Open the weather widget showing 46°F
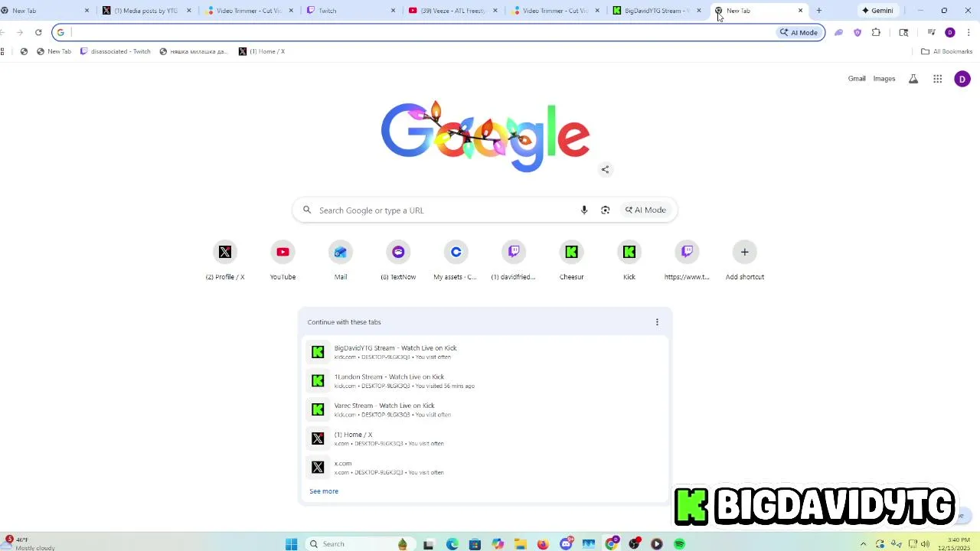 (x=29, y=543)
